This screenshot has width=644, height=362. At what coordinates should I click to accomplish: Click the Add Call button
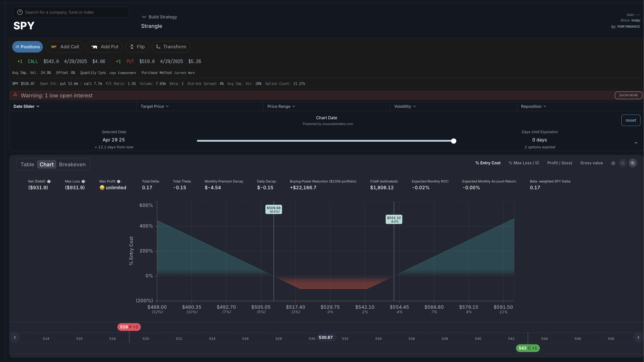coord(64,47)
